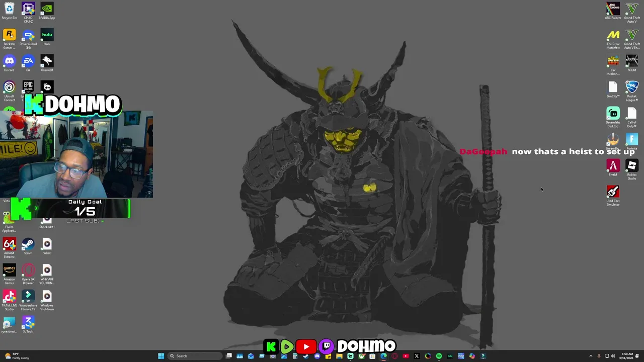Launch Car Mechanic Simulator from desktop
The width and height of the screenshot is (644, 362).
point(613,65)
